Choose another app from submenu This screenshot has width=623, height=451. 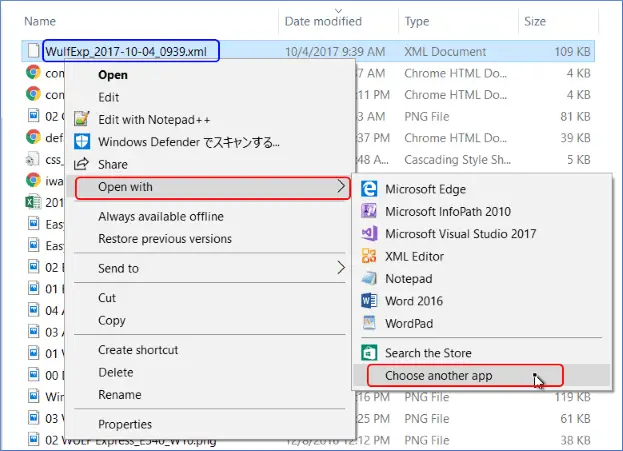click(x=439, y=376)
